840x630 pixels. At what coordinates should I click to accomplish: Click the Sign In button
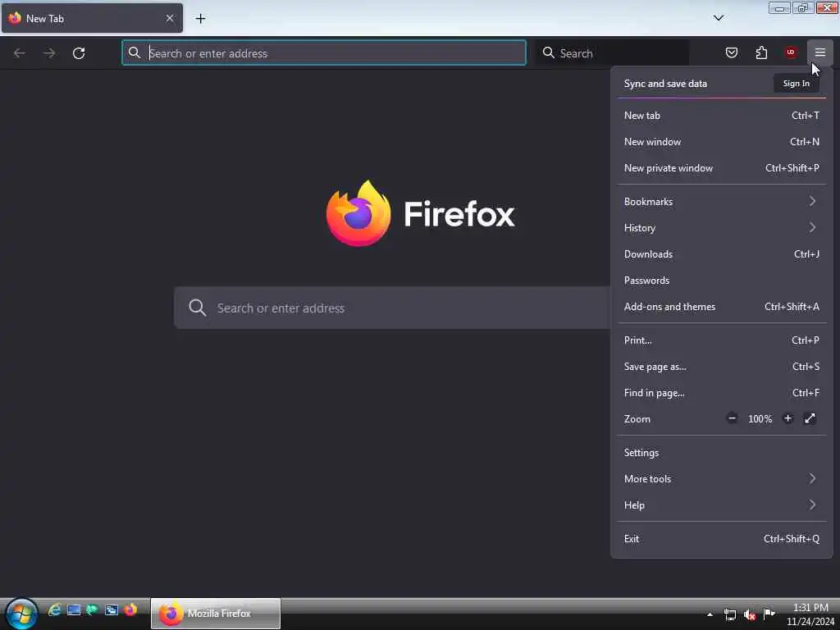pyautogui.click(x=796, y=84)
